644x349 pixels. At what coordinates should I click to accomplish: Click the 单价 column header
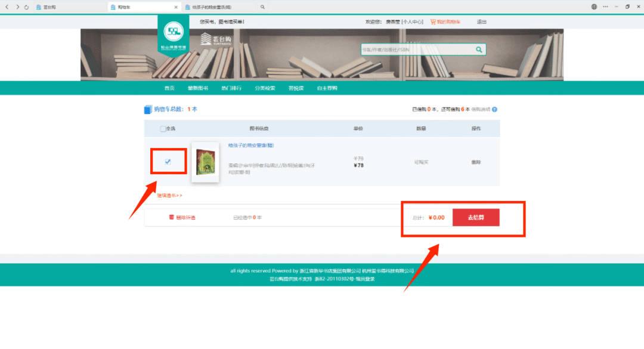click(358, 129)
